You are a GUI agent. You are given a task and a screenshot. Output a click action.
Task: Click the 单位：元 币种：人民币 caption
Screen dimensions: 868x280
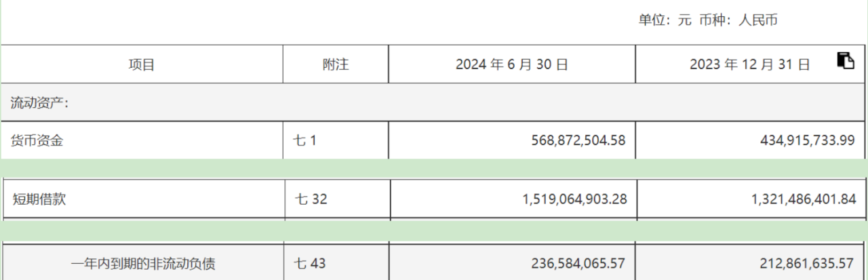(x=708, y=20)
